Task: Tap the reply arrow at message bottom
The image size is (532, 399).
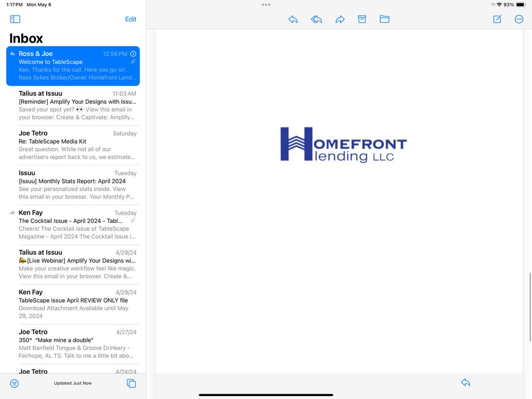Action: (x=465, y=382)
